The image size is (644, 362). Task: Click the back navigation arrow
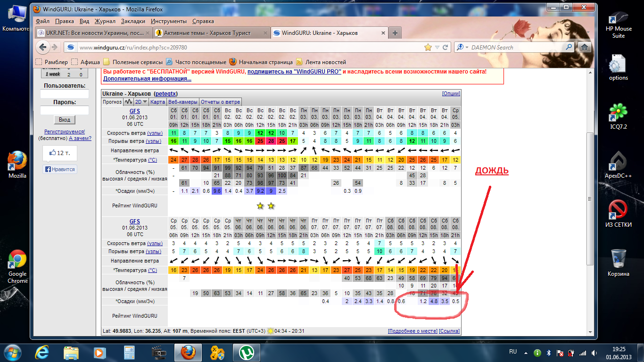43,47
